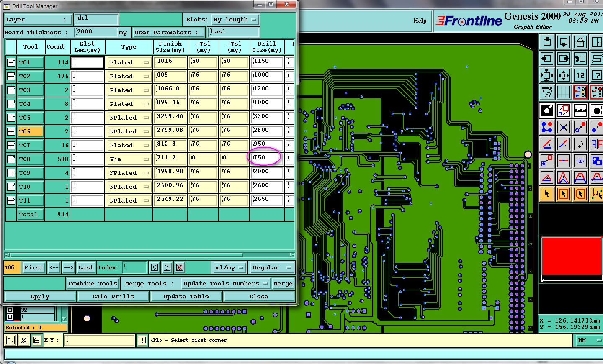Expand the T11 row plus button
The width and height of the screenshot is (603, 364).
coord(11,200)
